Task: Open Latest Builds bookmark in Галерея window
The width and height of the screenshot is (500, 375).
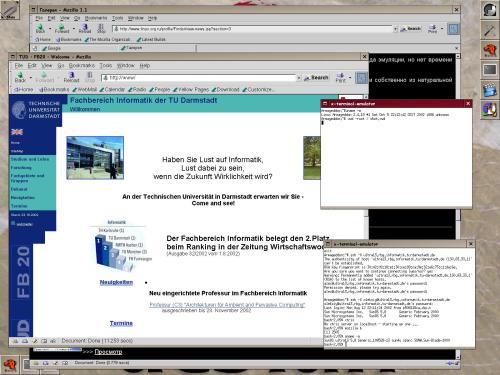Action: (151, 40)
